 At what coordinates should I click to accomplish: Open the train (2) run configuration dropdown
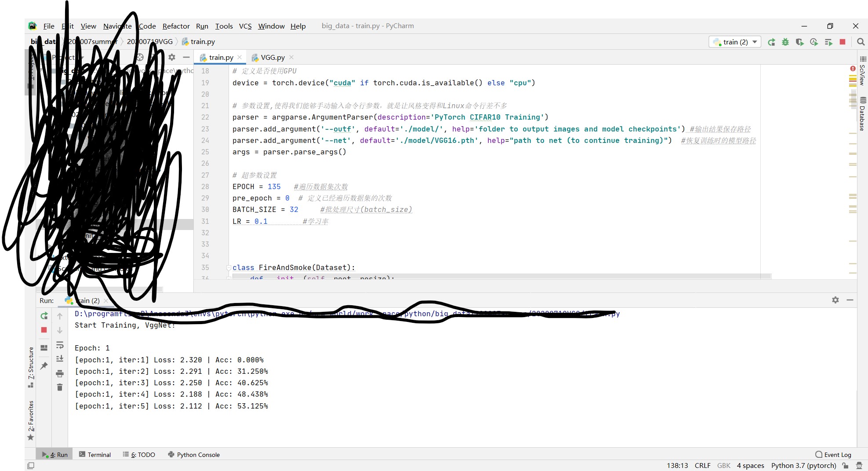point(734,42)
